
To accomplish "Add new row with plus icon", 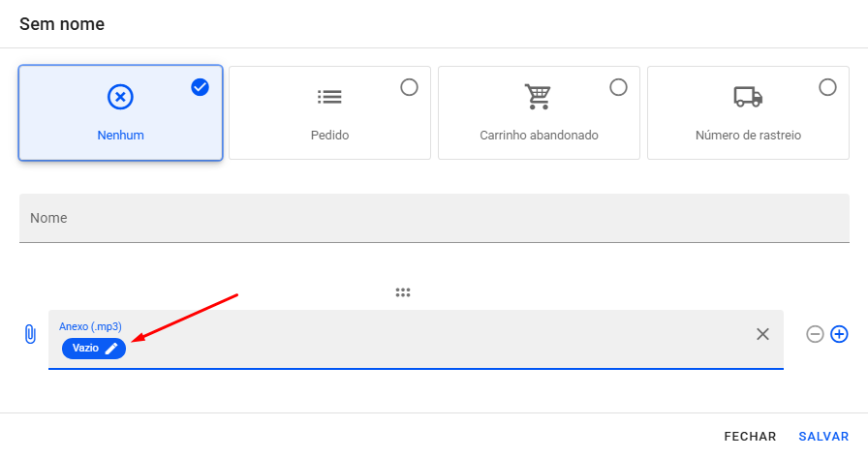I will point(839,334).
